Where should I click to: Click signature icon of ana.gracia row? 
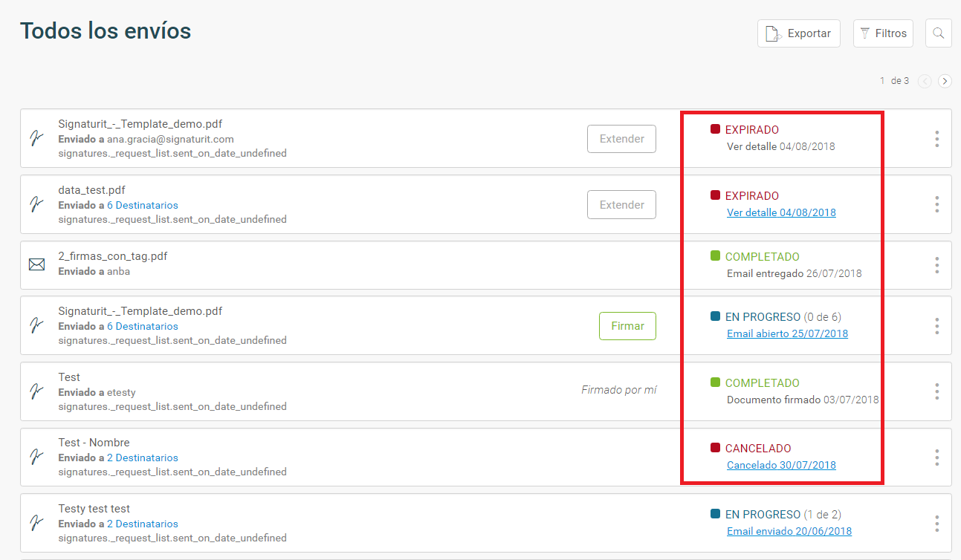pos(36,138)
